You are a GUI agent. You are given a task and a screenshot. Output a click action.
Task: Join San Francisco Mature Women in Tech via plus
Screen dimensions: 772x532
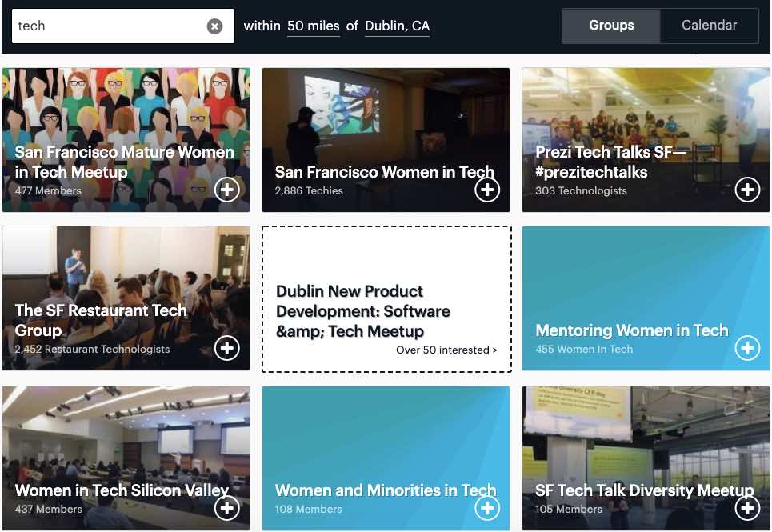coord(227,190)
